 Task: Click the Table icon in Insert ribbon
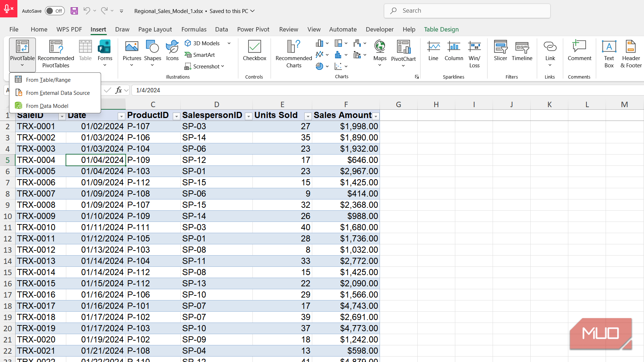coord(85,51)
